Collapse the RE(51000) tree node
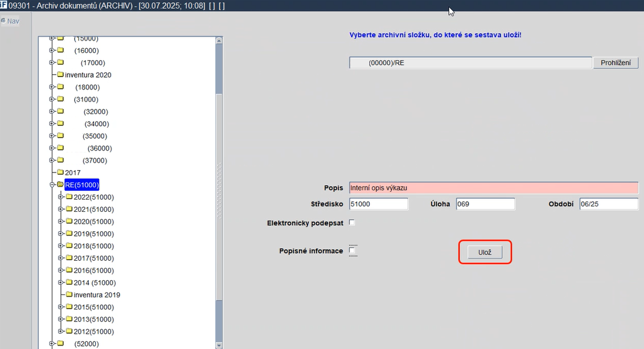Image resolution: width=644 pixels, height=349 pixels. [52, 185]
